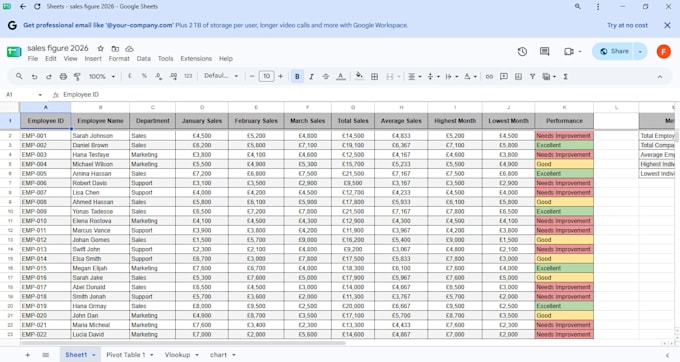This screenshot has height=362, width=680.
Task: View cloud document status
Action: pos(129,49)
